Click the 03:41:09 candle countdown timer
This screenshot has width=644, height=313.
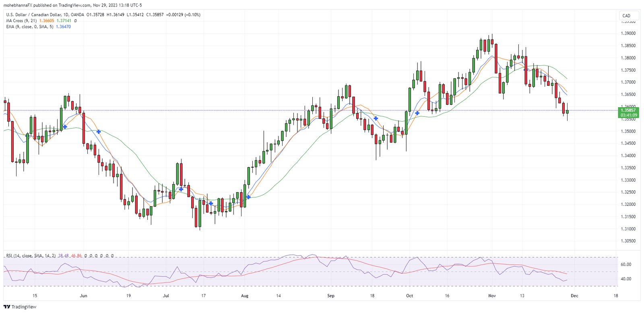pyautogui.click(x=628, y=115)
